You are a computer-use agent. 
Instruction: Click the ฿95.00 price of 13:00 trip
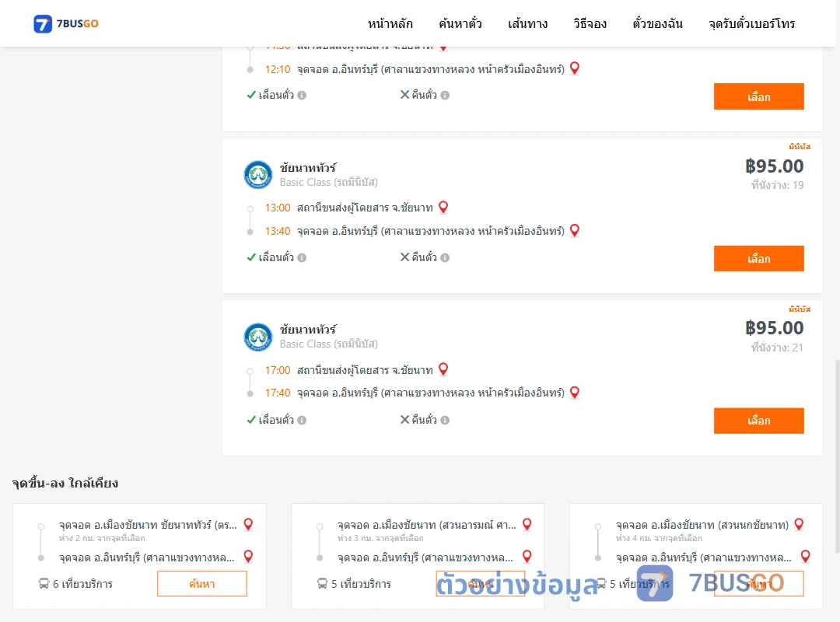click(775, 166)
